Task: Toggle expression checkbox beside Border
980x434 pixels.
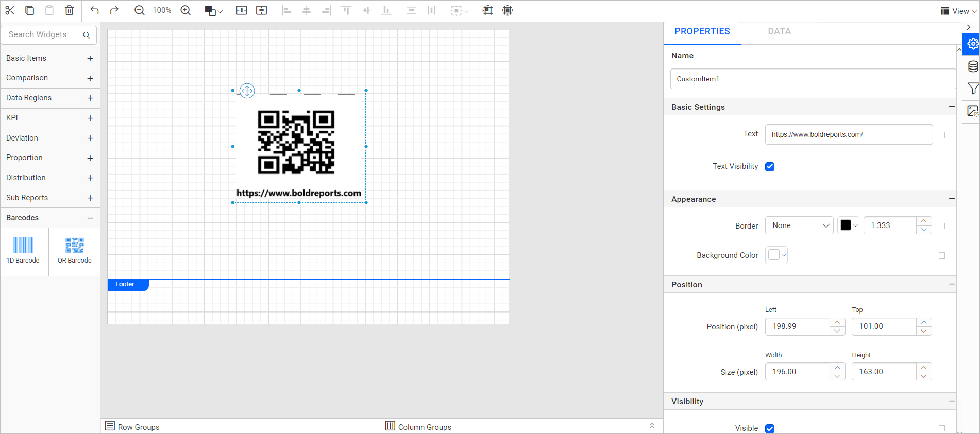Action: [942, 226]
